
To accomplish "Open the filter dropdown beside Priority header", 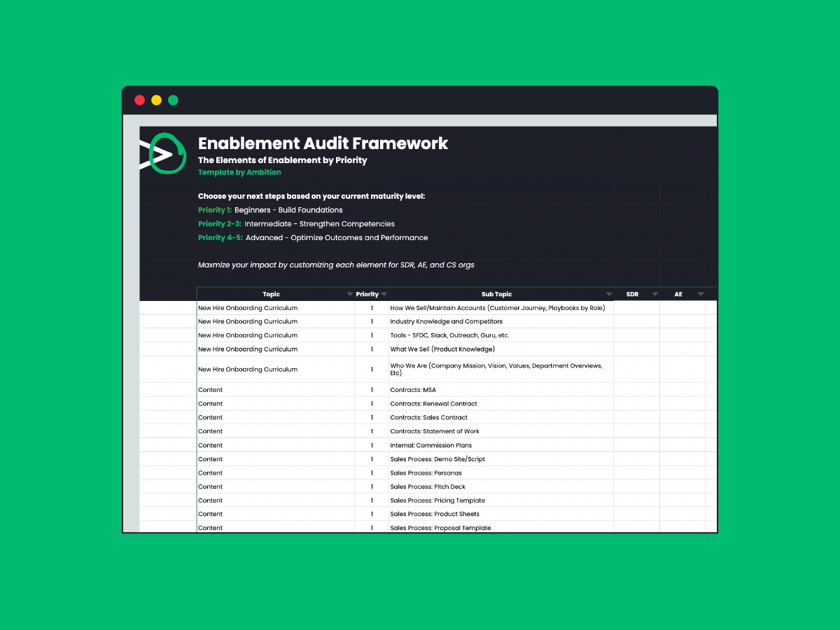I will click(384, 294).
